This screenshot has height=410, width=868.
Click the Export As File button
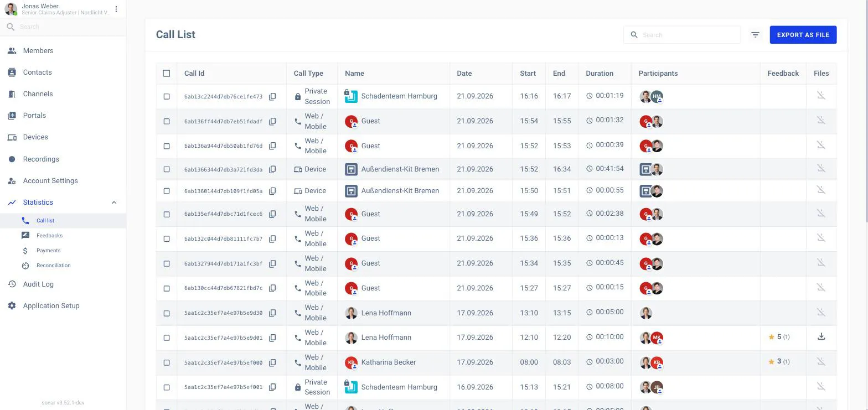point(803,35)
